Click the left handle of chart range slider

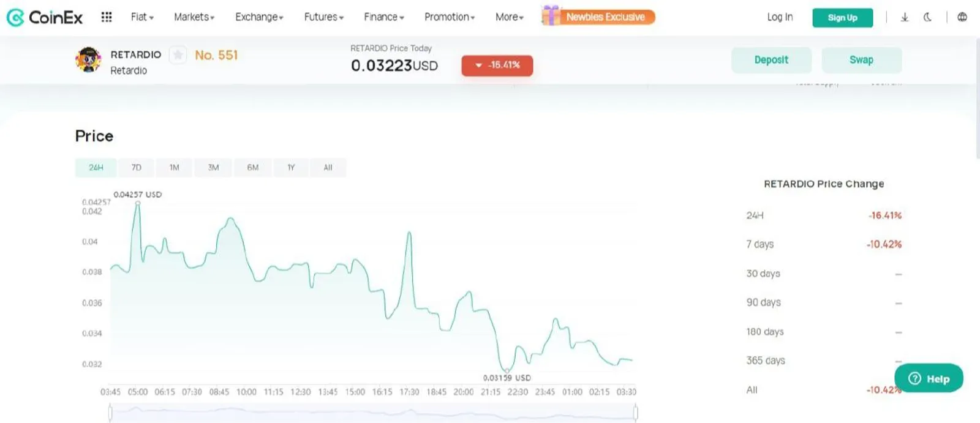(110, 413)
